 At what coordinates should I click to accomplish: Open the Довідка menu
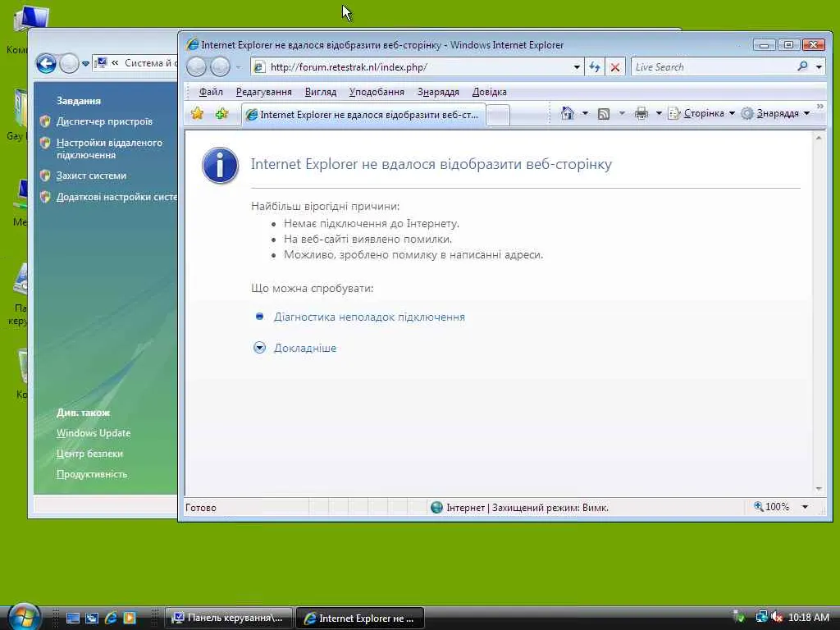point(489,92)
